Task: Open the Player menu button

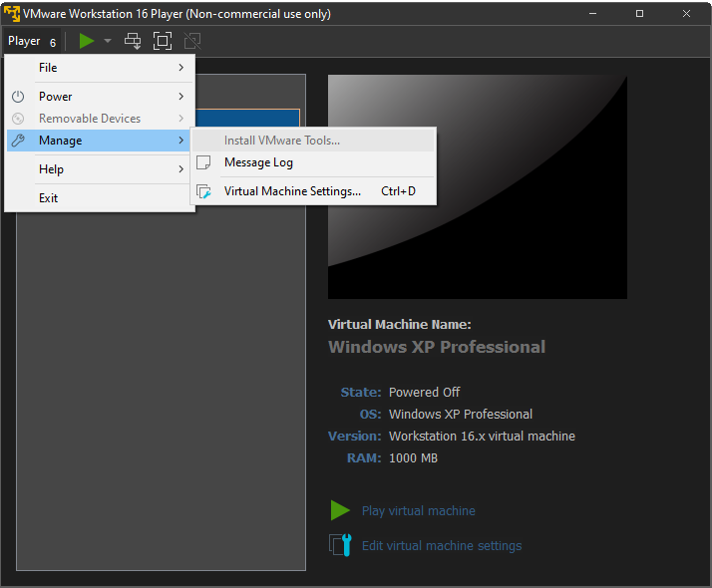Action: 31,41
